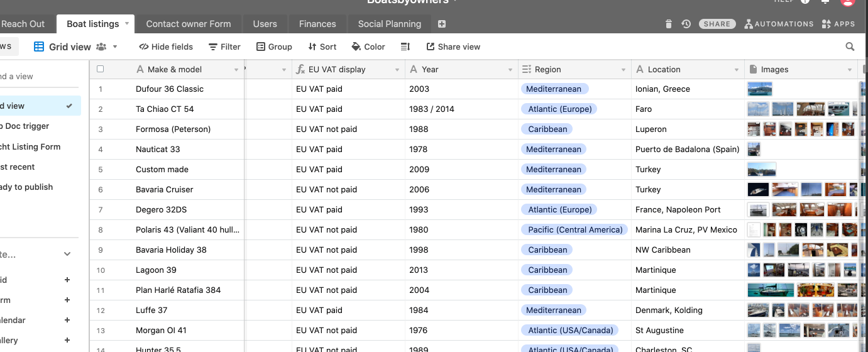Open Nauticat 33 image thumbnail
This screenshot has height=352, width=868.
point(754,150)
